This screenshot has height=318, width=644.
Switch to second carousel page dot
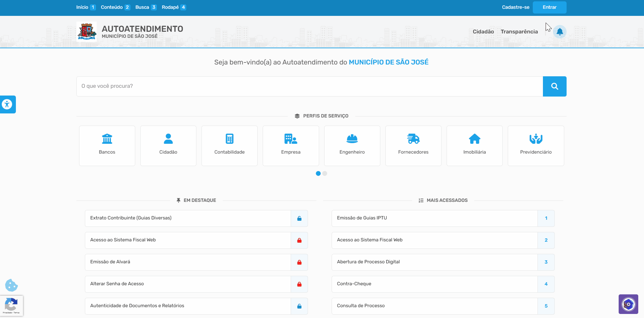pos(325,174)
